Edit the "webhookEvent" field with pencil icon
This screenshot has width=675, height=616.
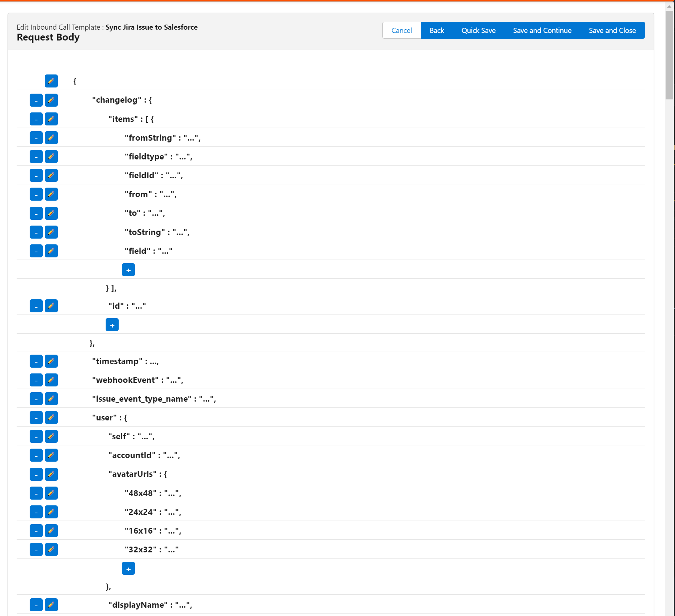click(51, 380)
